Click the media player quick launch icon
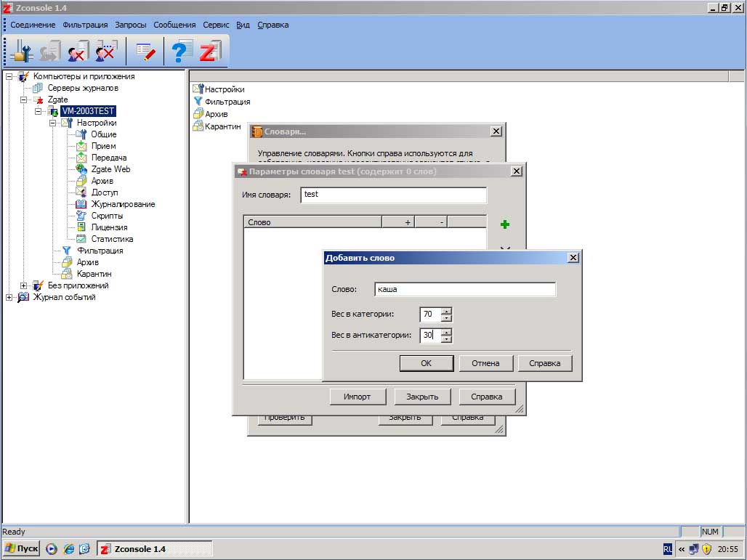The width and height of the screenshot is (747, 560). [x=52, y=549]
